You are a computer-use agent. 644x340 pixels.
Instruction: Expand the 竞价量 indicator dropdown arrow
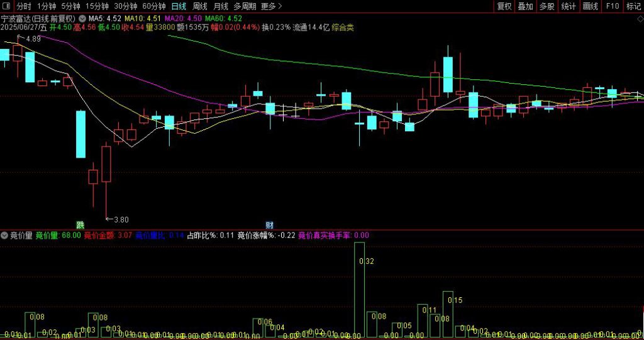pyautogui.click(x=4, y=236)
